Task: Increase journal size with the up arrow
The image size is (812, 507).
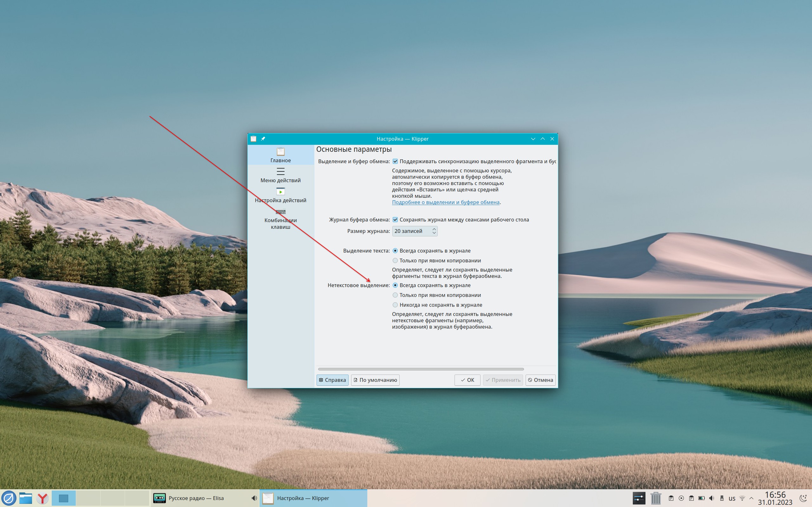Action: pos(434,229)
